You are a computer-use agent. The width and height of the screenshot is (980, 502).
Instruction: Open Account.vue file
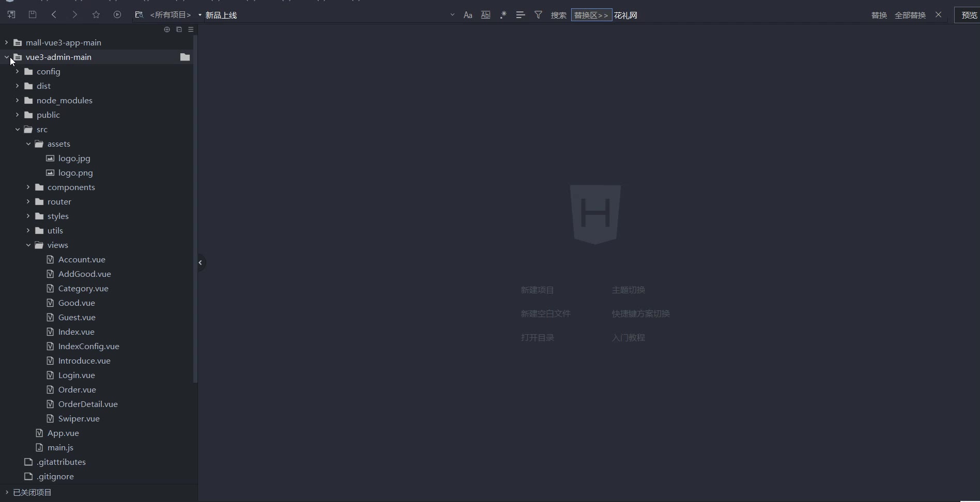82,259
